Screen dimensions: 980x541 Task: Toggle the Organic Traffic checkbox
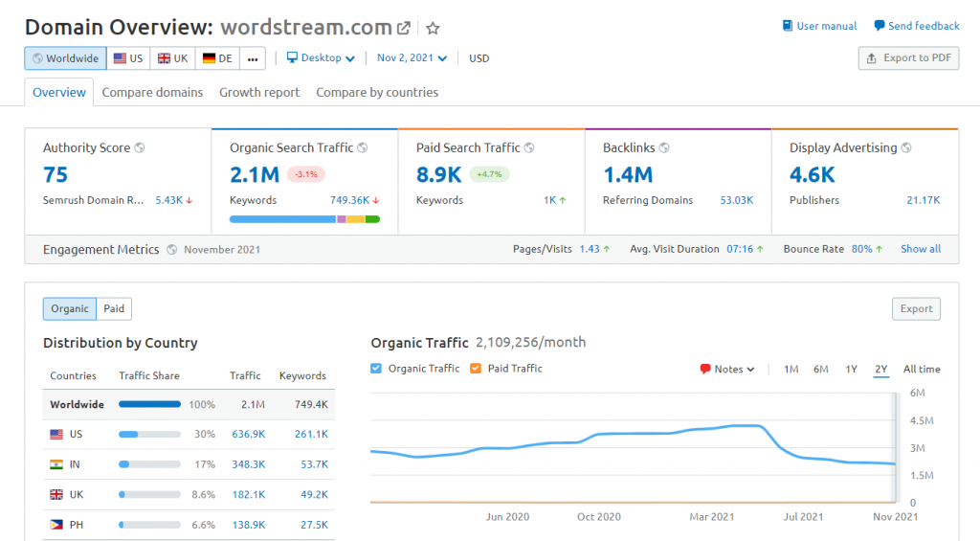(x=375, y=369)
